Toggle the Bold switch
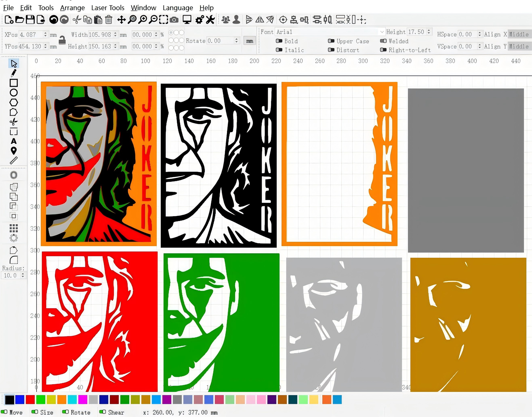The height and width of the screenshot is (417, 532). tap(279, 41)
